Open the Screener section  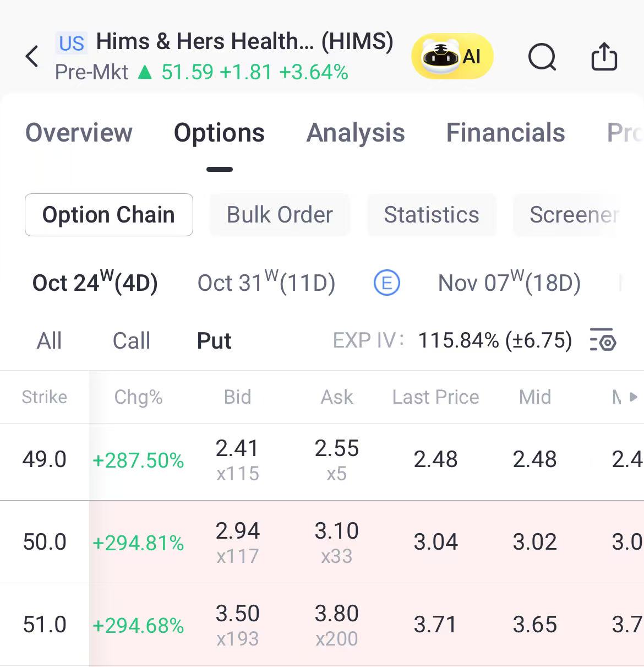pos(574,215)
